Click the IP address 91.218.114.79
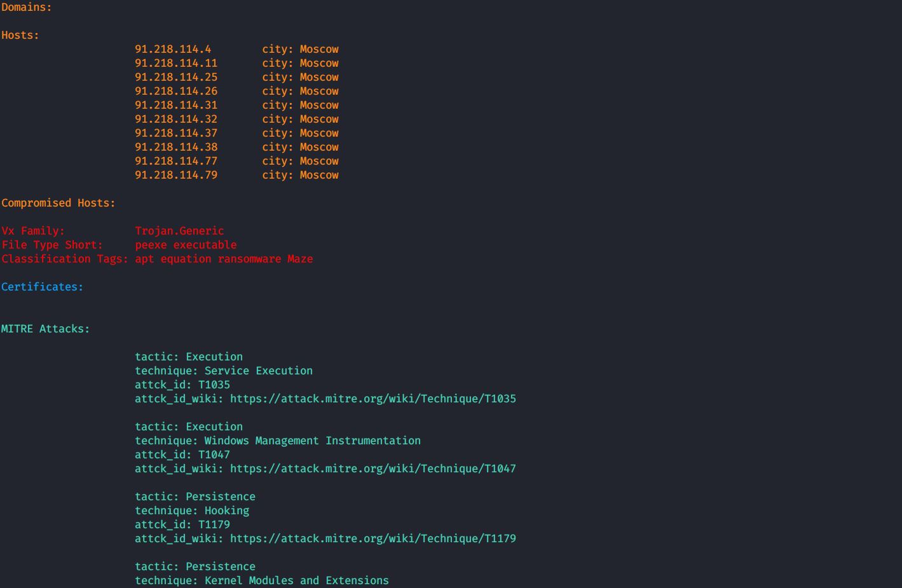This screenshot has width=902, height=588. point(176,175)
